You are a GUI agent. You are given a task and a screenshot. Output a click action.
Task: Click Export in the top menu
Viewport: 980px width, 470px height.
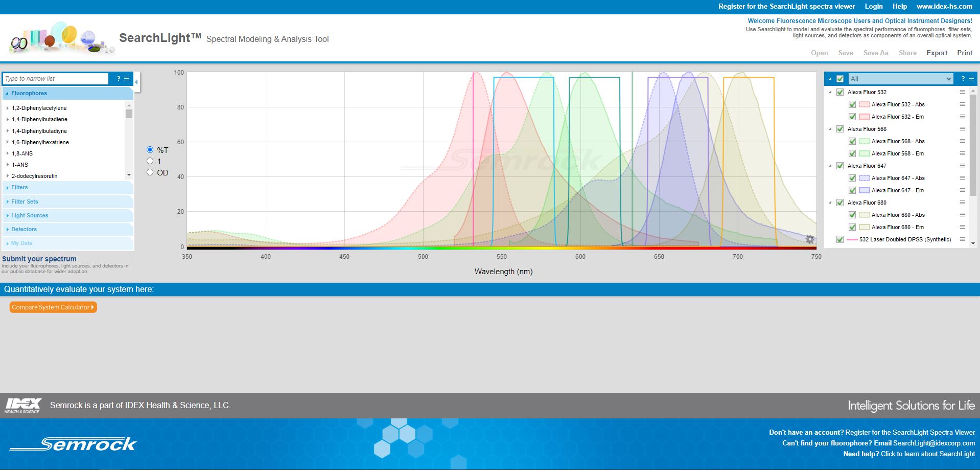coord(937,53)
